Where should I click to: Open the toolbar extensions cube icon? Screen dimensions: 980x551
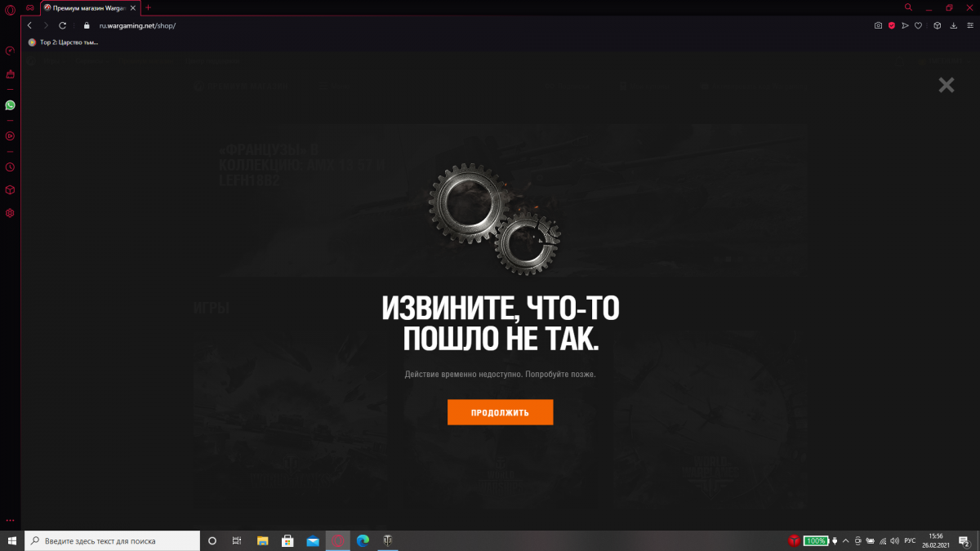[x=938, y=25]
